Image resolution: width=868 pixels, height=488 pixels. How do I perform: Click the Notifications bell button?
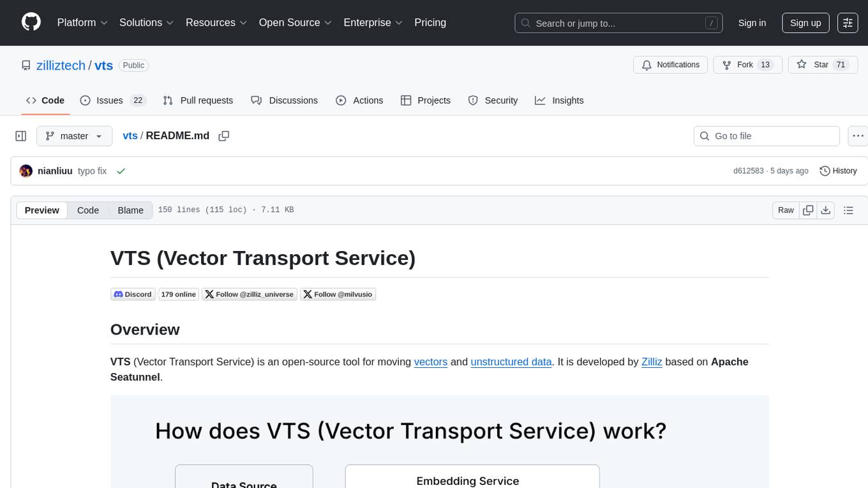click(671, 65)
